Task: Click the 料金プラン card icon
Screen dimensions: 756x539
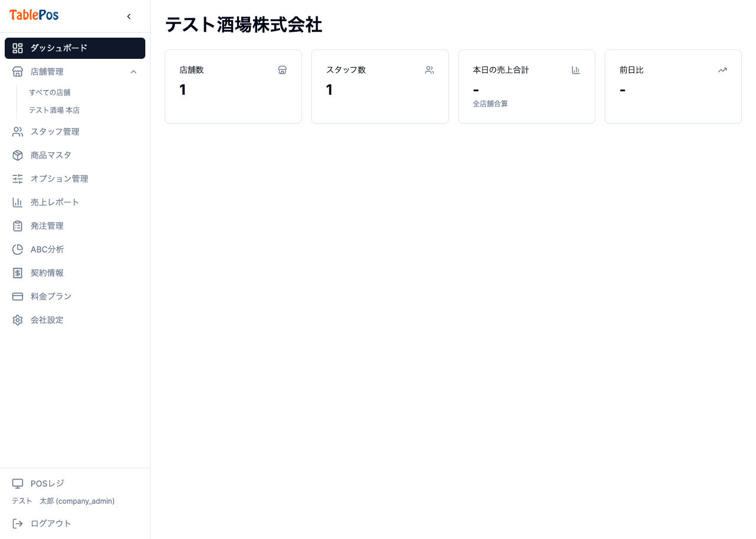Action: coord(18,297)
